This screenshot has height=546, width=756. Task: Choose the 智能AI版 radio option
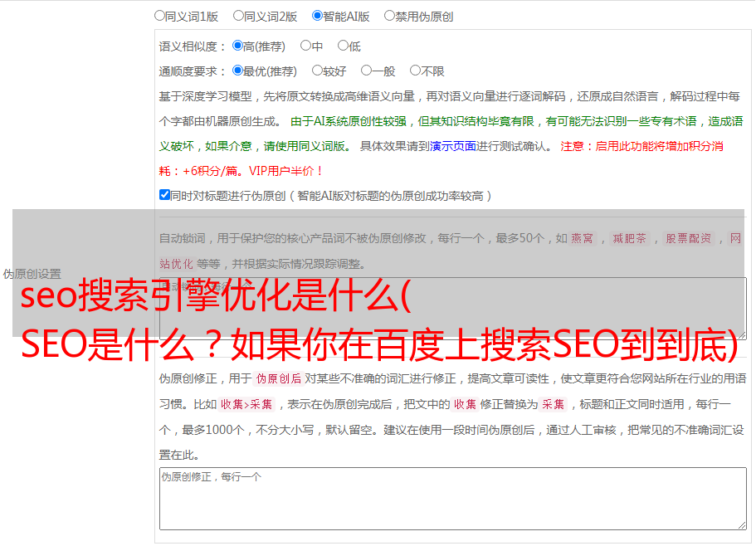coord(317,16)
